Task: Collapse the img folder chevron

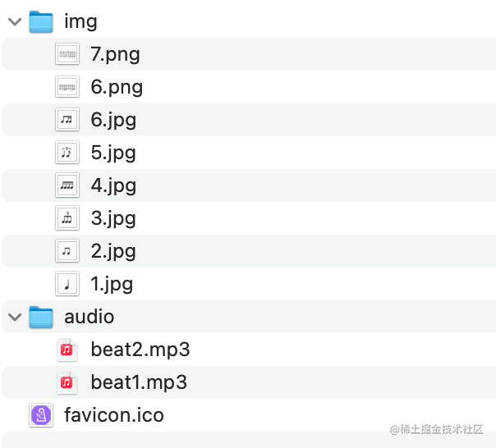Action: 15,22
